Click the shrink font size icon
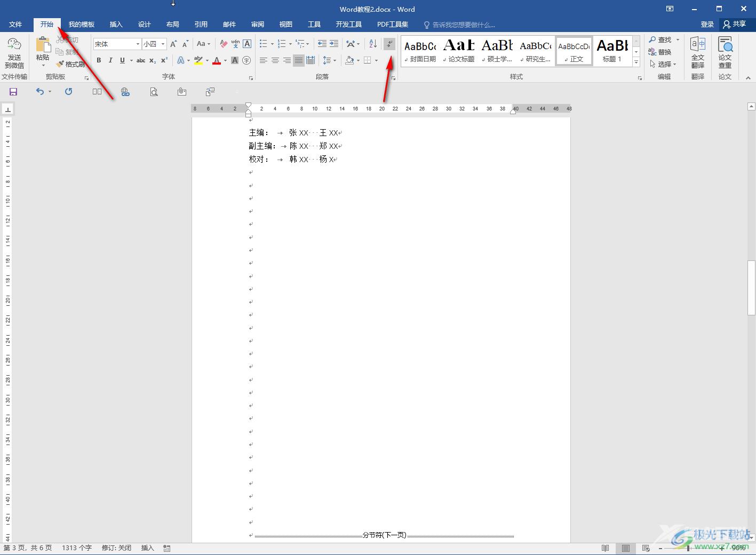This screenshot has height=555, width=756. pos(185,44)
